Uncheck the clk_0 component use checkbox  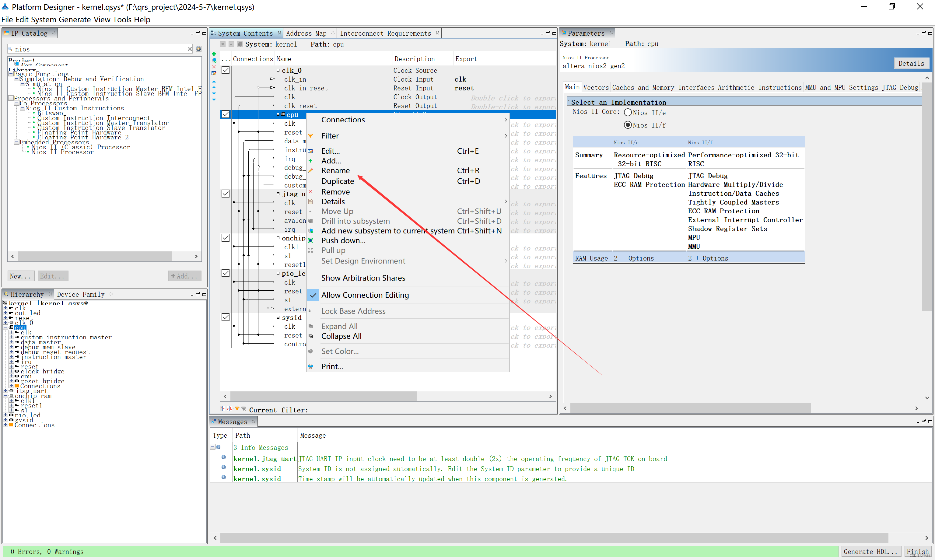(226, 70)
